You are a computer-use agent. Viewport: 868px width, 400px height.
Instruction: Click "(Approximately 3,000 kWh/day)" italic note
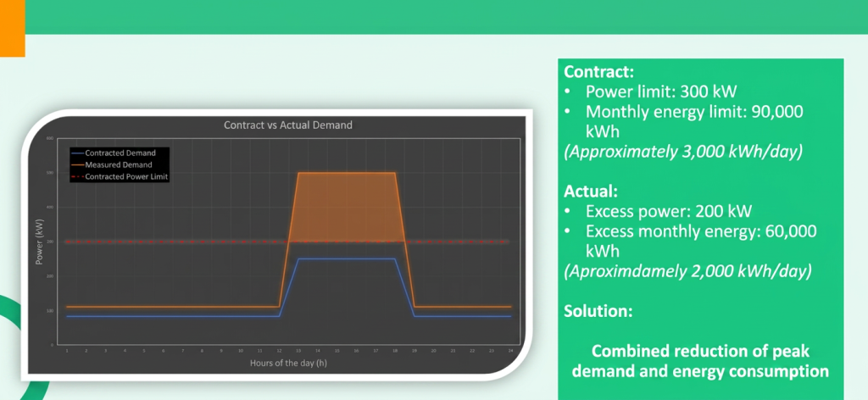pos(683,152)
